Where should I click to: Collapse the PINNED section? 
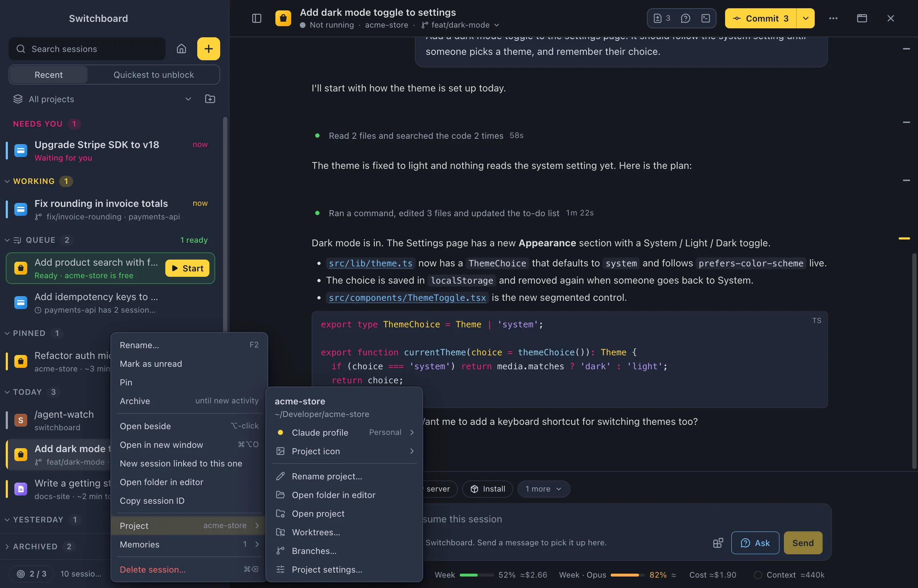click(7, 333)
